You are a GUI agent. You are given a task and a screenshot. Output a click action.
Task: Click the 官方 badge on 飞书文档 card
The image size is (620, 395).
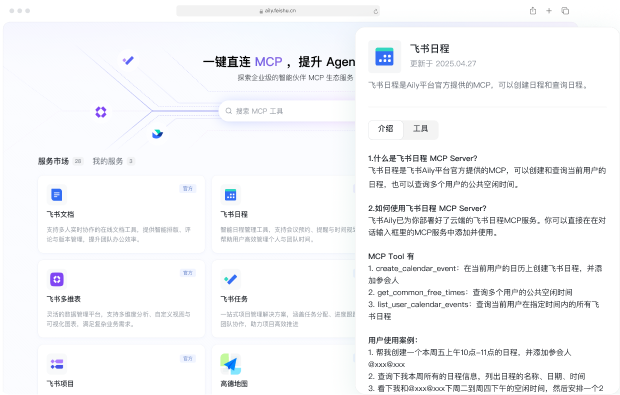point(188,189)
